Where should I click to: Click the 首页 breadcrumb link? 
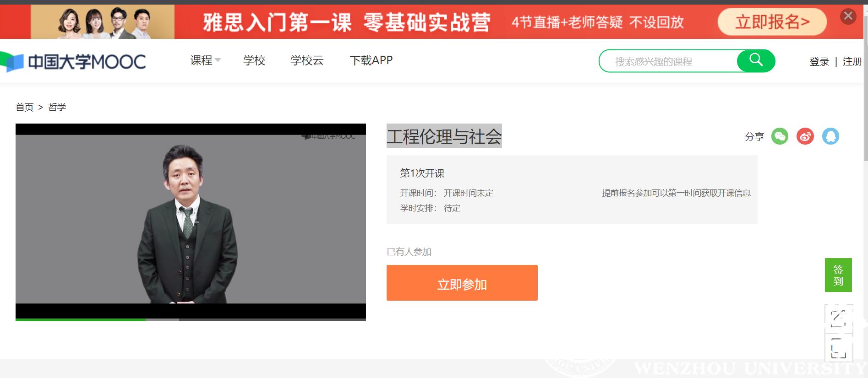coord(25,107)
